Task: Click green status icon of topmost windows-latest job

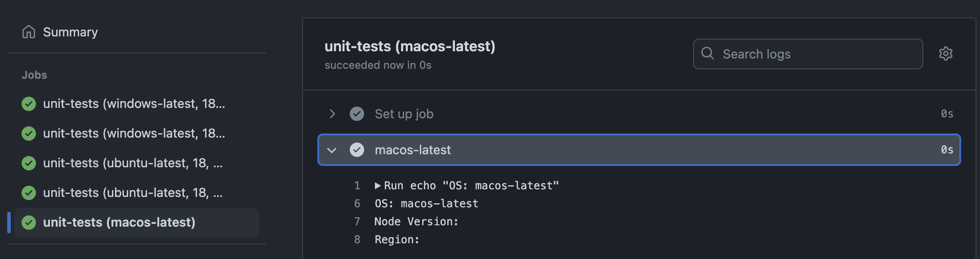Action: tap(29, 104)
